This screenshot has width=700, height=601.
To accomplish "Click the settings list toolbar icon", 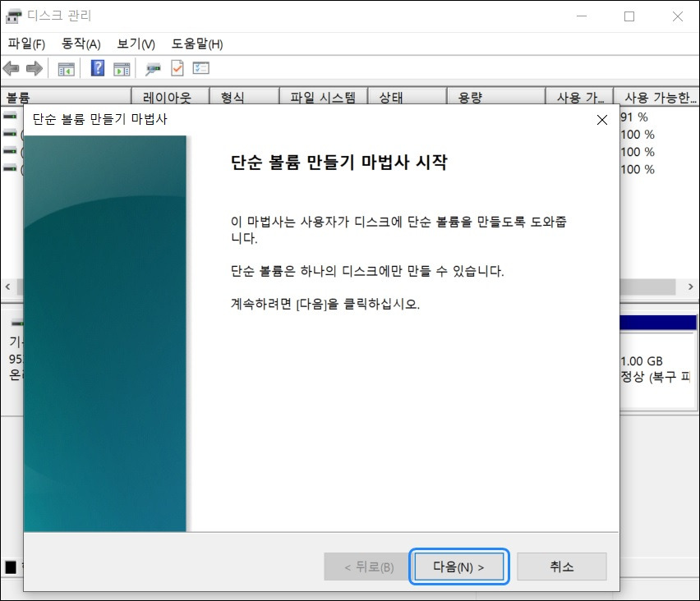I will (x=201, y=68).
